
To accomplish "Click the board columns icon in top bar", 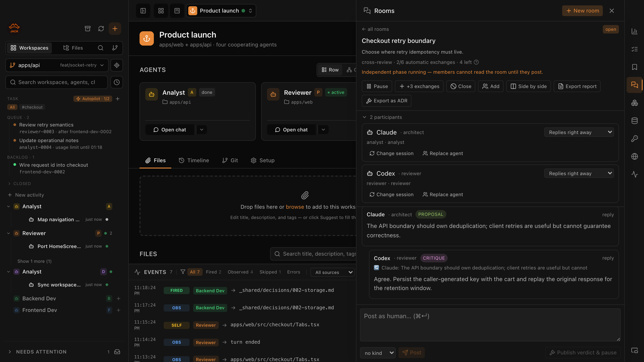I will [x=177, y=11].
